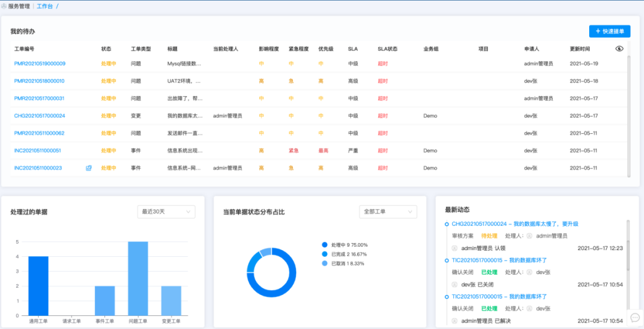The image size is (644, 329).
Task: Click the 影响程度 column header
Action: click(x=269, y=49)
